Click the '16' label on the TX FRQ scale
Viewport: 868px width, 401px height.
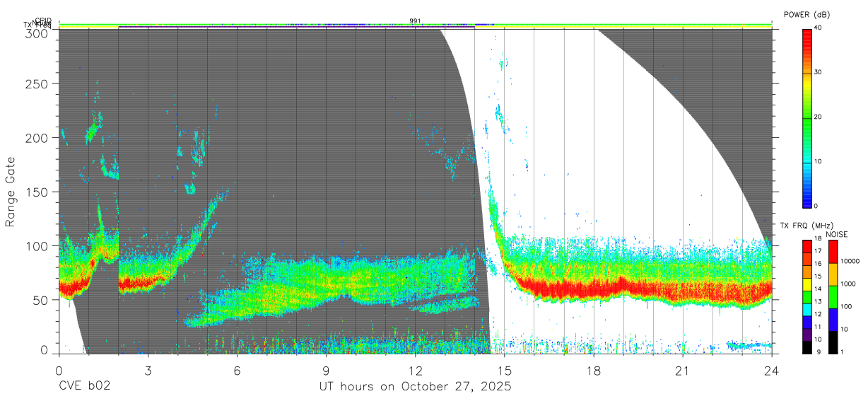(x=817, y=264)
